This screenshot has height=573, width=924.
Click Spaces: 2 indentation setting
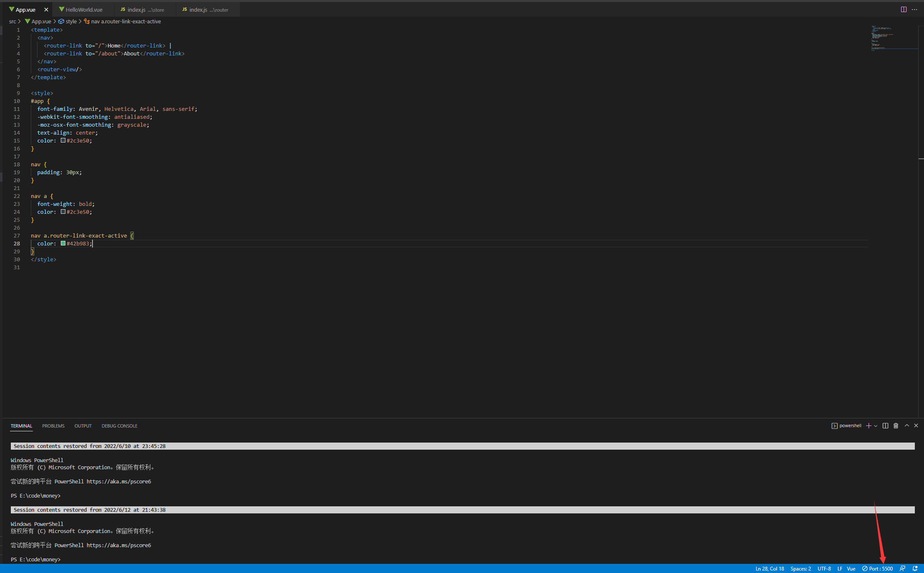(x=800, y=568)
